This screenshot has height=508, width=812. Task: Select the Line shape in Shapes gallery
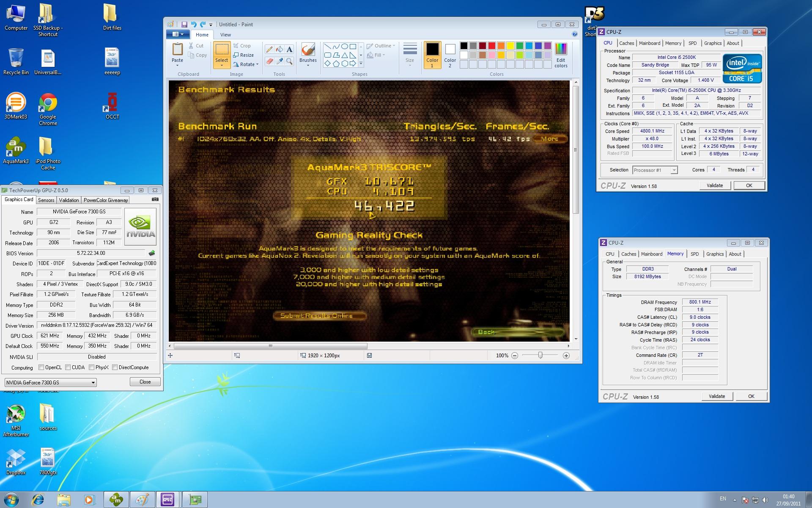[327, 47]
